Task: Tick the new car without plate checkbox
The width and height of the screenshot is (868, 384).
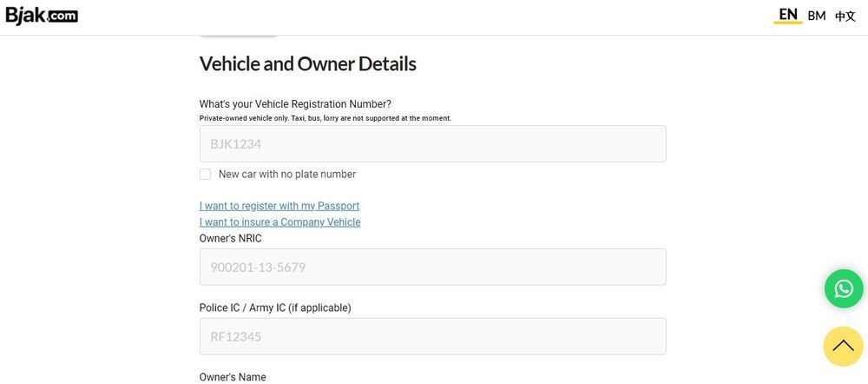Action: [206, 174]
